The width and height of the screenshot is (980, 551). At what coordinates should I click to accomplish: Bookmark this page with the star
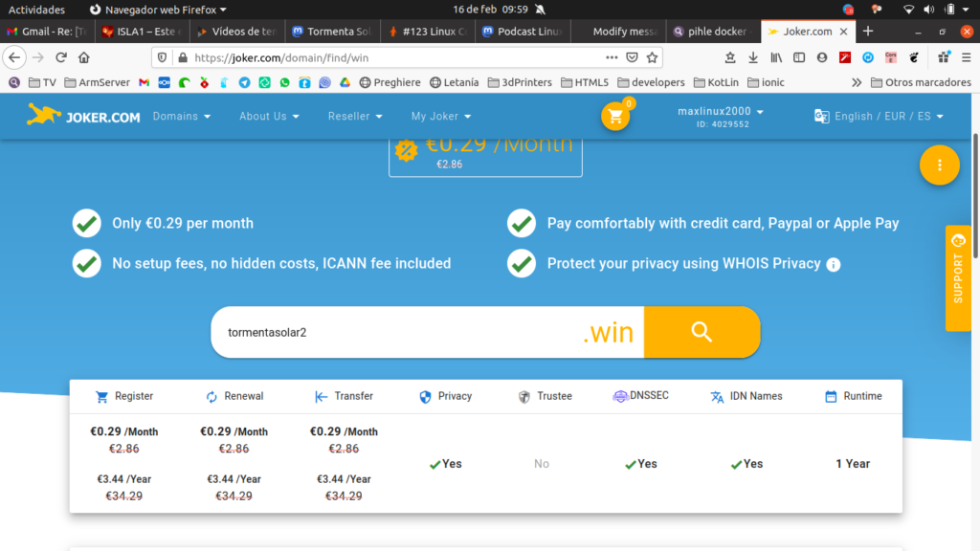pyautogui.click(x=653, y=57)
